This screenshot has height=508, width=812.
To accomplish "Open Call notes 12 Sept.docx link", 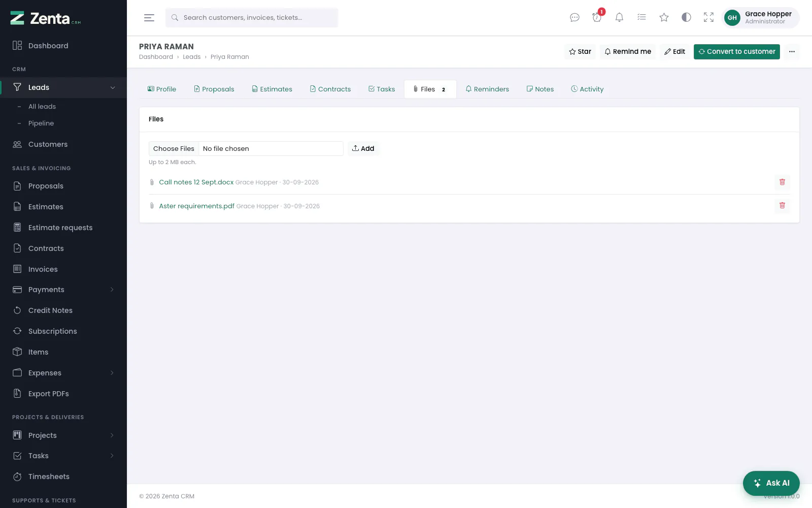I will click(x=196, y=182).
